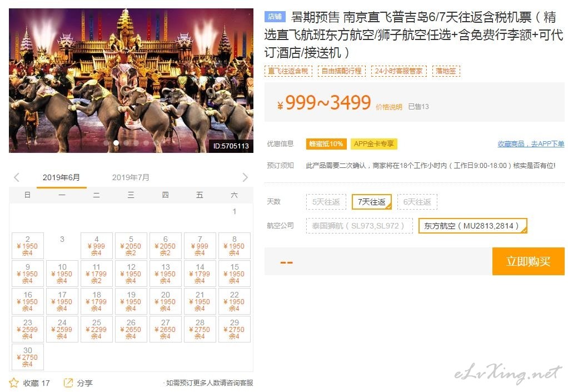Pick June 4 priced ¥999

click(x=96, y=246)
